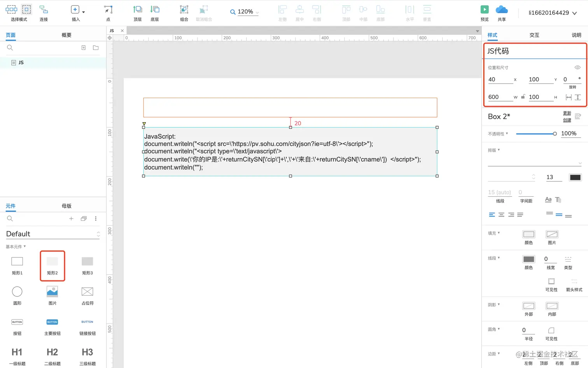Open the fill 颜色 swatch

coord(528,234)
